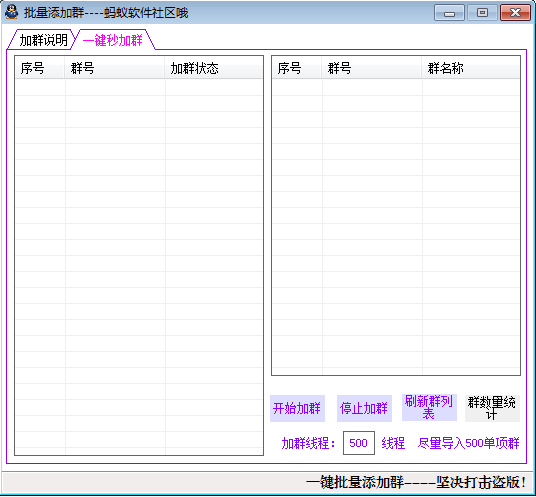536x497 pixels.
Task: Click the 开始加群 button
Action: tap(297, 408)
